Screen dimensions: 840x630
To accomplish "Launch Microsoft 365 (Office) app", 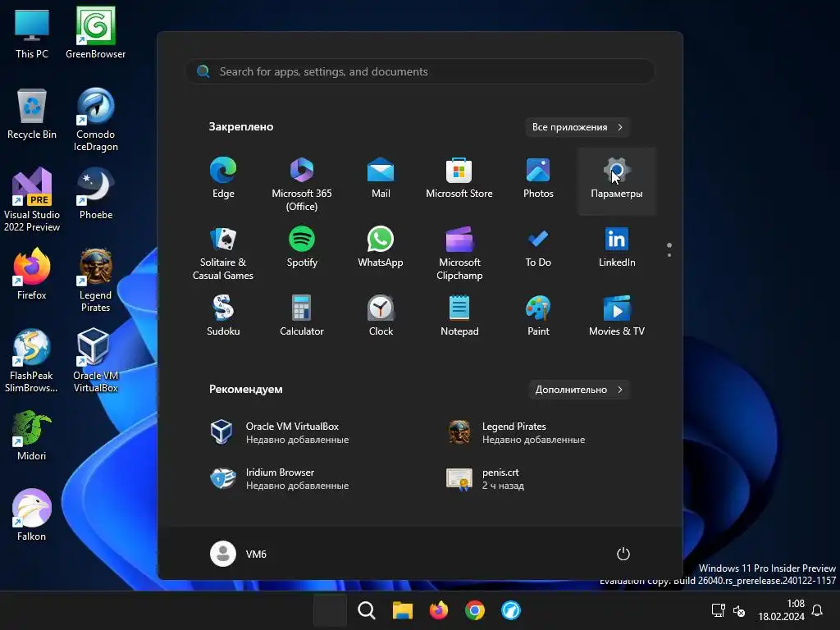I will [302, 184].
